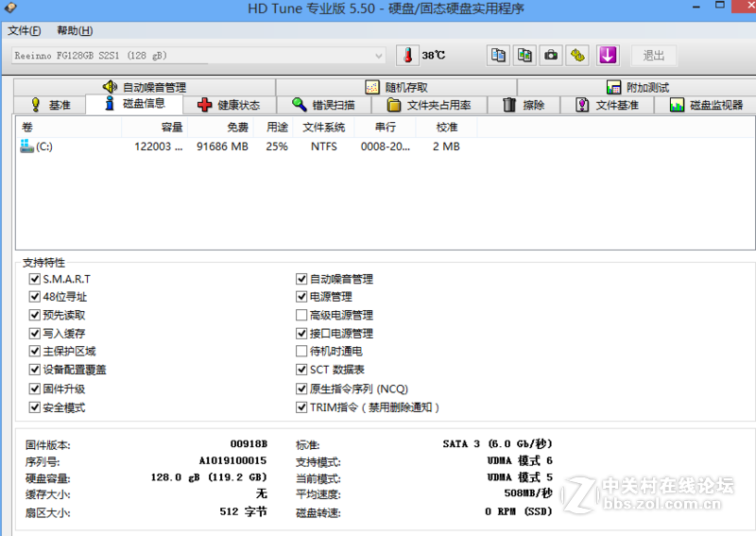
Task: Toggle the 写入缓存 checkbox
Action: 34,334
